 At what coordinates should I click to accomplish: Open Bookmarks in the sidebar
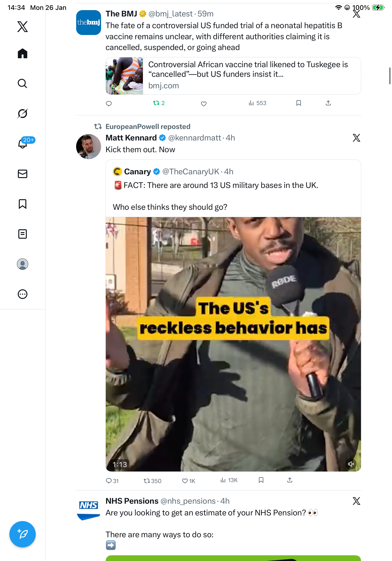pyautogui.click(x=23, y=204)
